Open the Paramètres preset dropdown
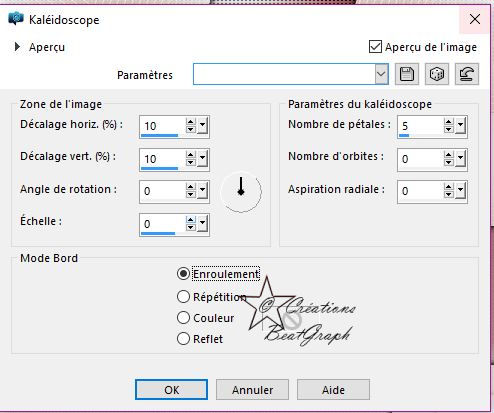The width and height of the screenshot is (494, 413). [x=381, y=74]
